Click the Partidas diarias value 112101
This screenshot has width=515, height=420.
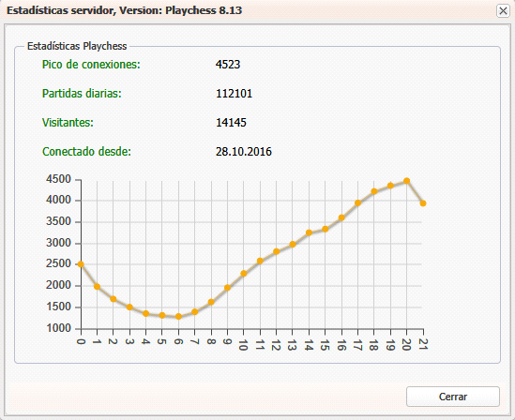pos(234,94)
